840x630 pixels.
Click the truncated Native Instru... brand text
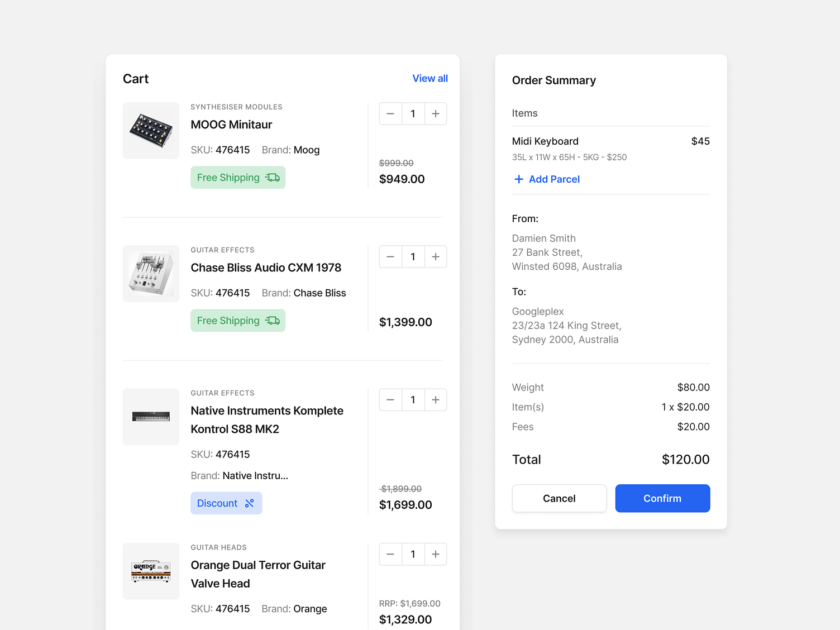click(x=255, y=476)
